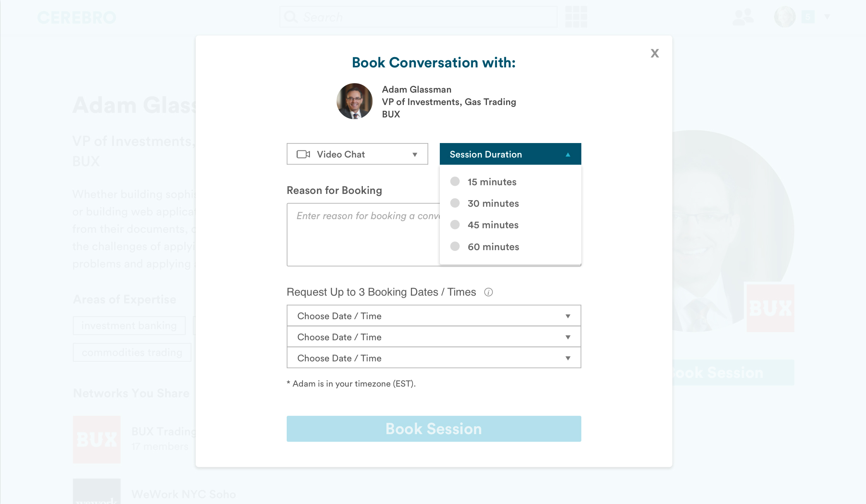Click the video camera icon in chat selector
This screenshot has height=504, width=866.
pos(303,154)
